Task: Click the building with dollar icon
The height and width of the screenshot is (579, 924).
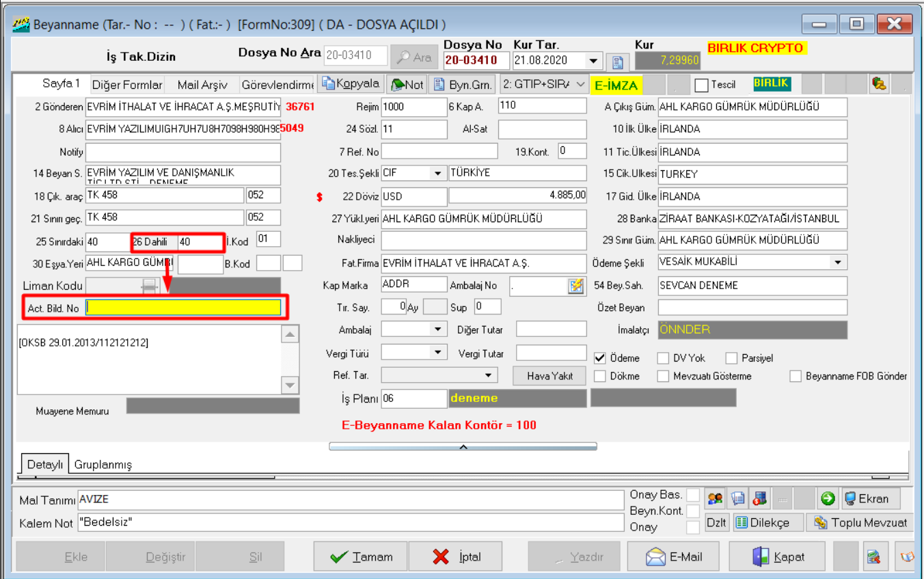Action: [760, 498]
